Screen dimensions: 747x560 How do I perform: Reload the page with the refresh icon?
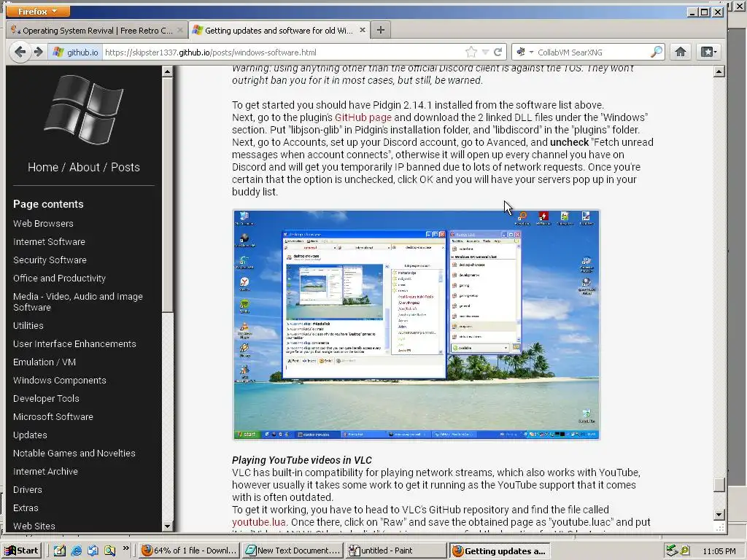coord(498,52)
